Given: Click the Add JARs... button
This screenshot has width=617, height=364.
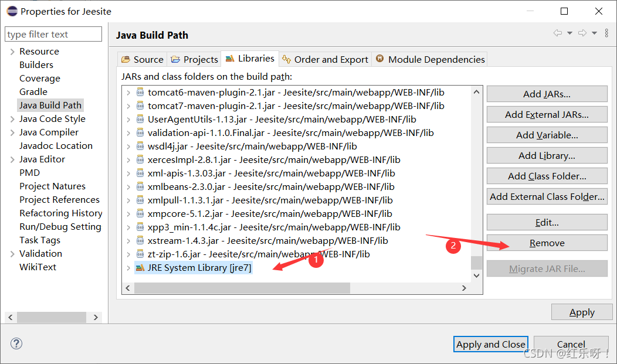Looking at the screenshot, I should pyautogui.click(x=547, y=94).
